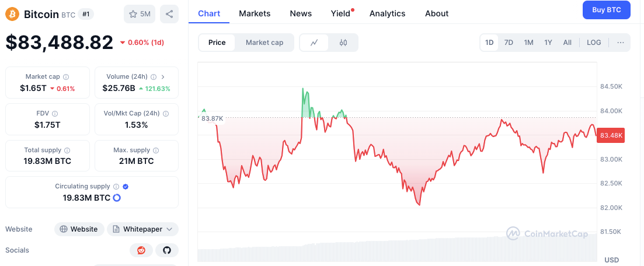Click the Bitcoin logo icon
This screenshot has width=644, height=266.
(x=12, y=15)
